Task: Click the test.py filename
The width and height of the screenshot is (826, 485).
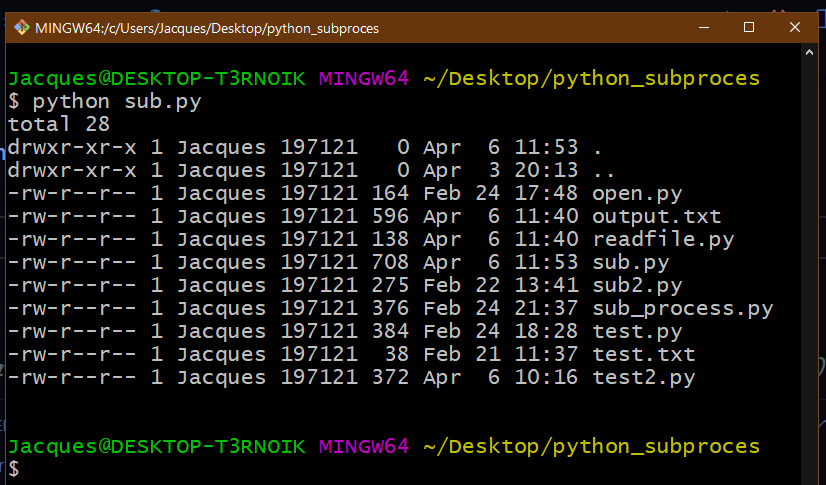Action: [x=637, y=331]
